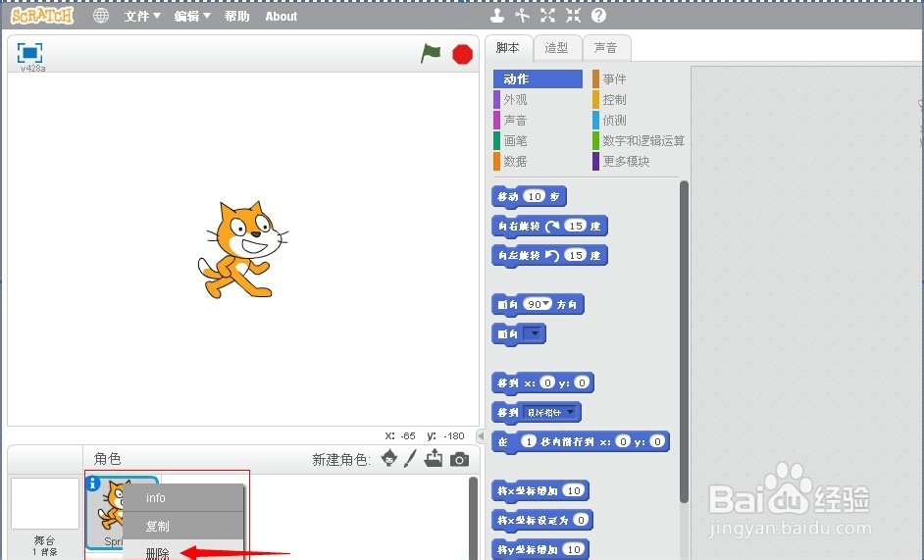Screen dimensions: 924x560
Task: Choose 删除 in context menu
Action: [183, 552]
